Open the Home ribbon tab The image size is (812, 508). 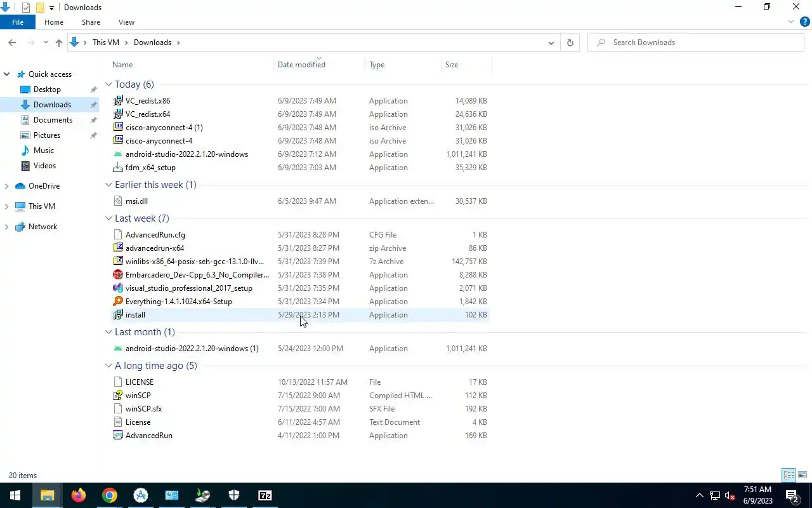tap(54, 22)
